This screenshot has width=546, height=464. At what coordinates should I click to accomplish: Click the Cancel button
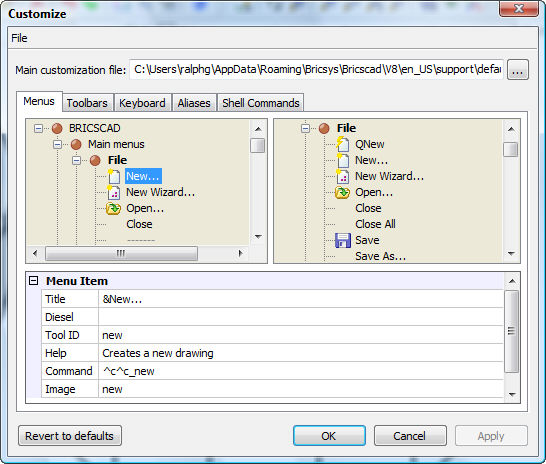(410, 436)
